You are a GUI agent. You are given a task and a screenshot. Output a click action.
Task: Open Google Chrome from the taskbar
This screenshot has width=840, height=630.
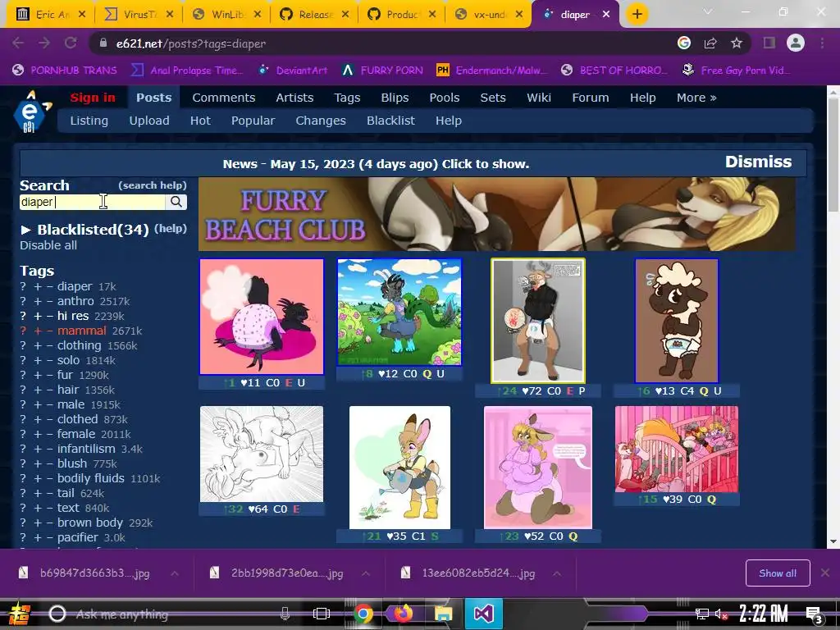pos(363,614)
